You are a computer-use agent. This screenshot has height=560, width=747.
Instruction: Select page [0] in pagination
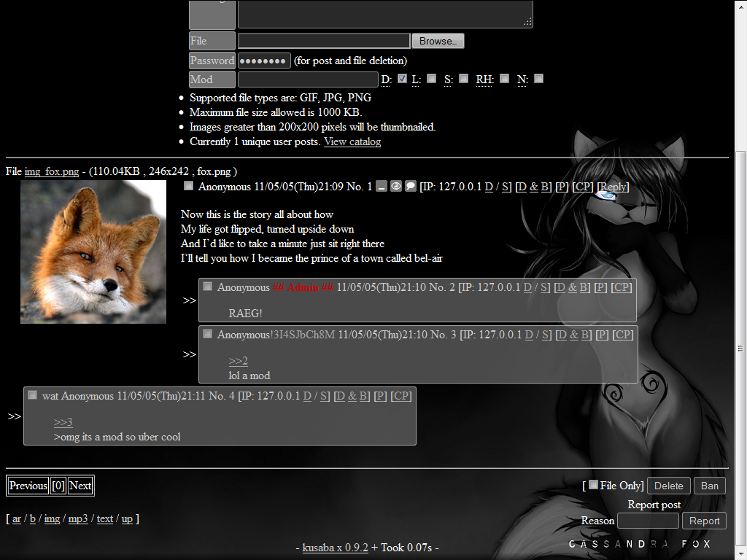pyautogui.click(x=58, y=486)
